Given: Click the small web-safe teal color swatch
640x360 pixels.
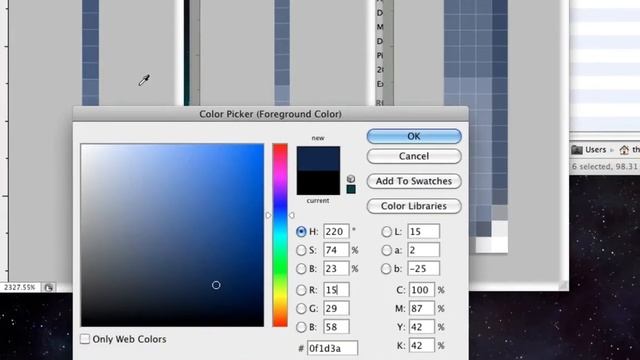Looking at the screenshot, I should (x=351, y=189).
